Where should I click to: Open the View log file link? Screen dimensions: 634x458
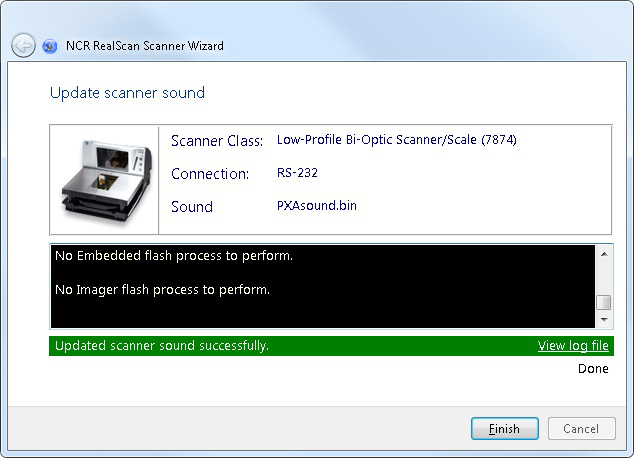click(572, 346)
